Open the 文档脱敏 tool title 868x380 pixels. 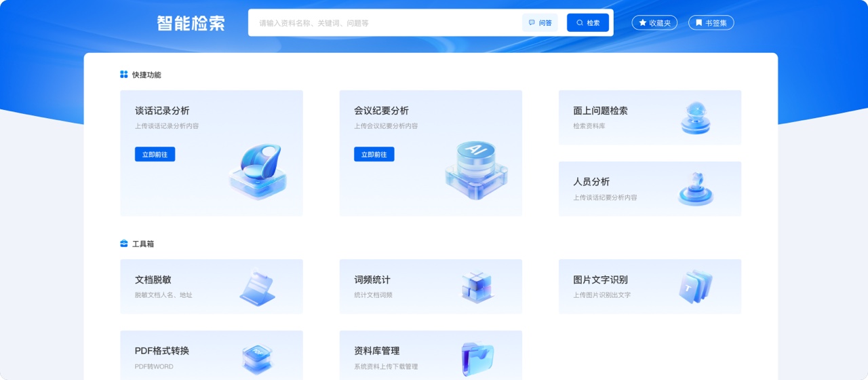(x=153, y=280)
